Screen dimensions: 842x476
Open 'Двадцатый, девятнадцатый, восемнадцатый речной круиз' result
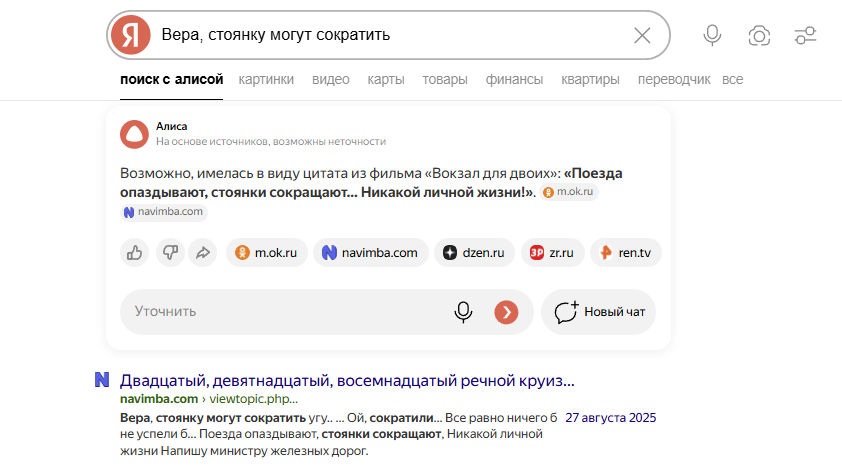tap(347, 380)
